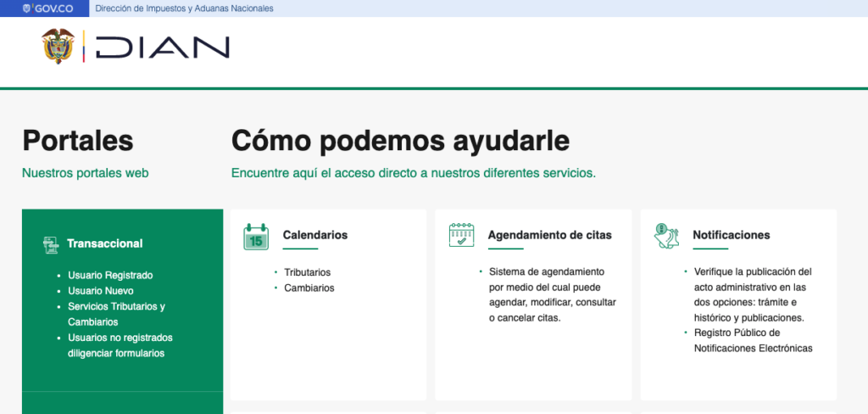Open the Cambiarios calendar link
This screenshot has width=868, height=414.
click(309, 288)
